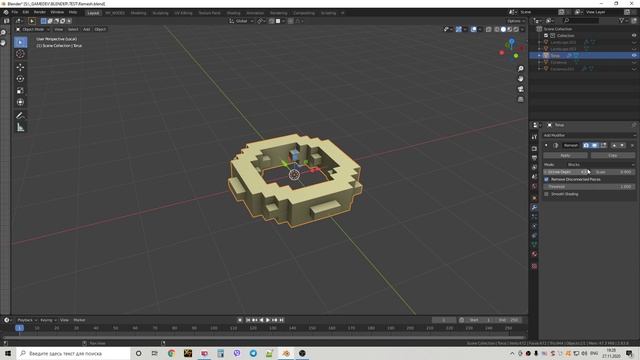Viewport: 640px width, 360px height.
Task: Open the Edit menu
Action: coord(26,12)
